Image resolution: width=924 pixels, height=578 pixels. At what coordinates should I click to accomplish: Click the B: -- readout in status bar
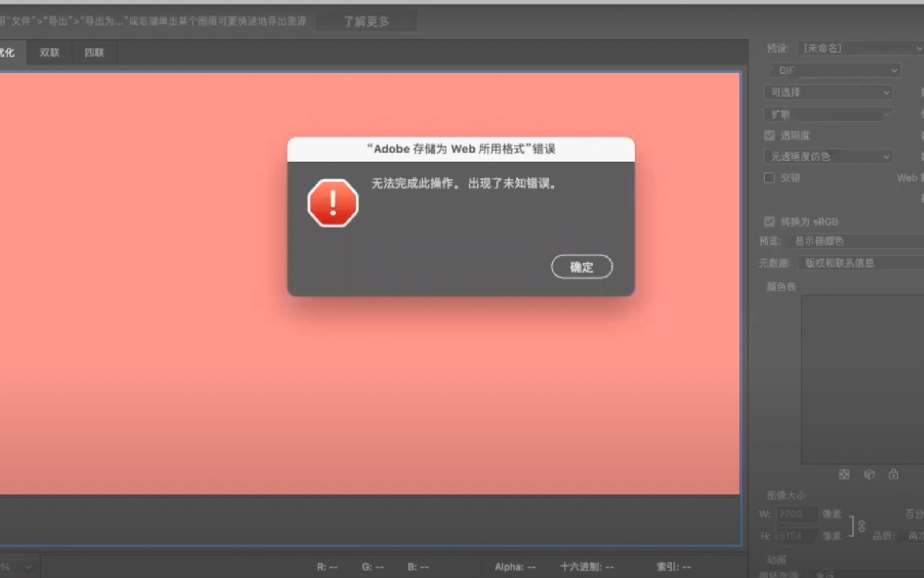[x=418, y=567]
